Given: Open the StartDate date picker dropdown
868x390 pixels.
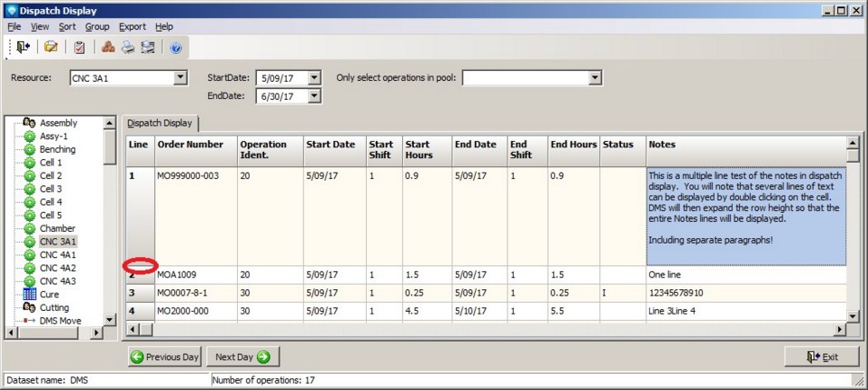Looking at the screenshot, I should (314, 78).
